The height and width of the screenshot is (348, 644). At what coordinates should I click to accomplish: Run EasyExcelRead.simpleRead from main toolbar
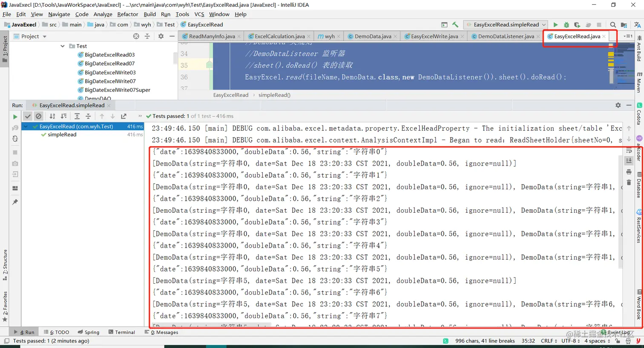coord(555,25)
